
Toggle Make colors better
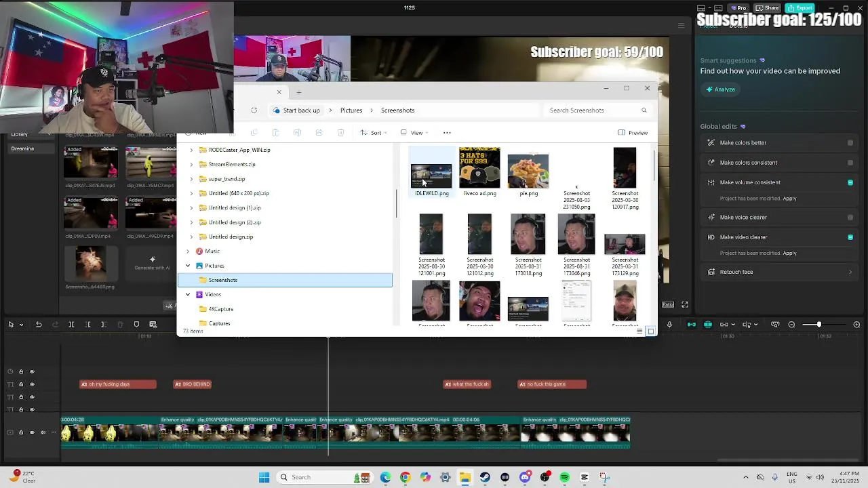[x=850, y=143]
